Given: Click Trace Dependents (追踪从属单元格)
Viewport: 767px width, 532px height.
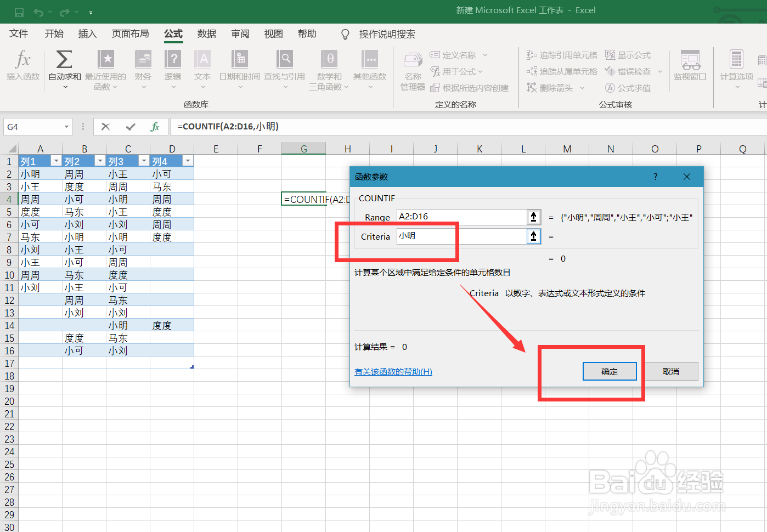Looking at the screenshot, I should coord(562,71).
